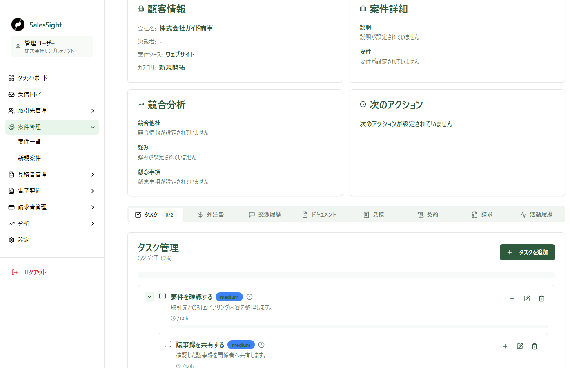Expand 請求書管理 sidebar menu
588x368 pixels.
click(52, 207)
